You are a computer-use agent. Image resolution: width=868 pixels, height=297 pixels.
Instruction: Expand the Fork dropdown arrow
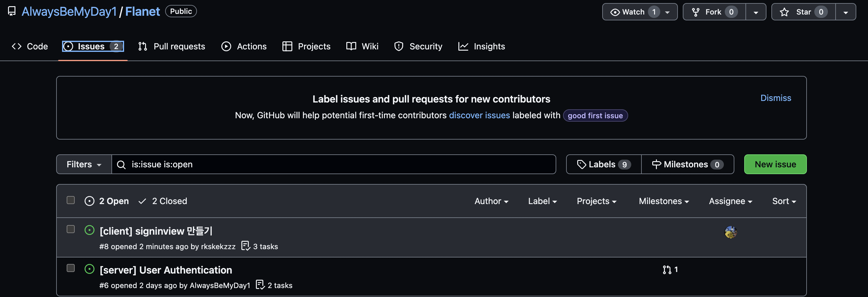click(x=756, y=12)
